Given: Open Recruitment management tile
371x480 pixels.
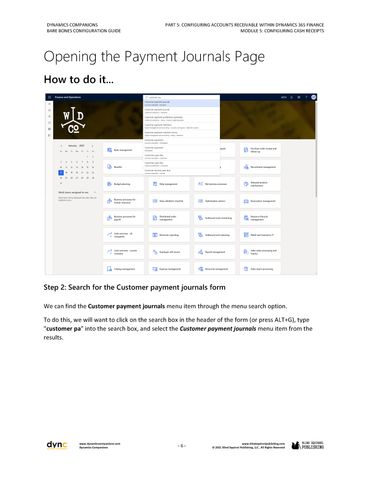Looking at the screenshot, I should click(x=260, y=167).
